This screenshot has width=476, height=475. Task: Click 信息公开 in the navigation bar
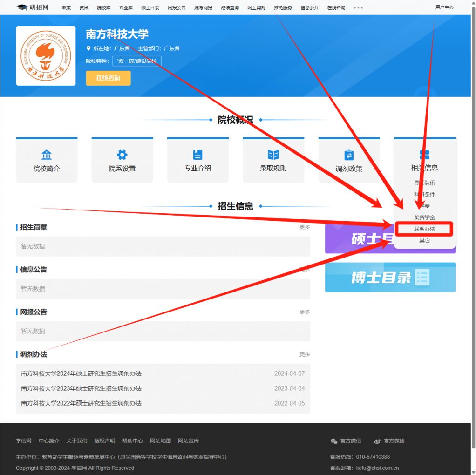coord(309,7)
